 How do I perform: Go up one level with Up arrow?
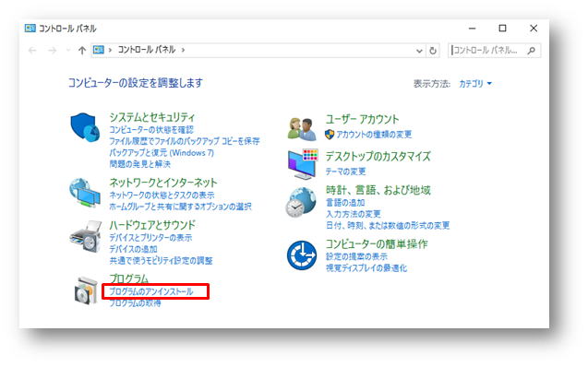[x=82, y=50]
